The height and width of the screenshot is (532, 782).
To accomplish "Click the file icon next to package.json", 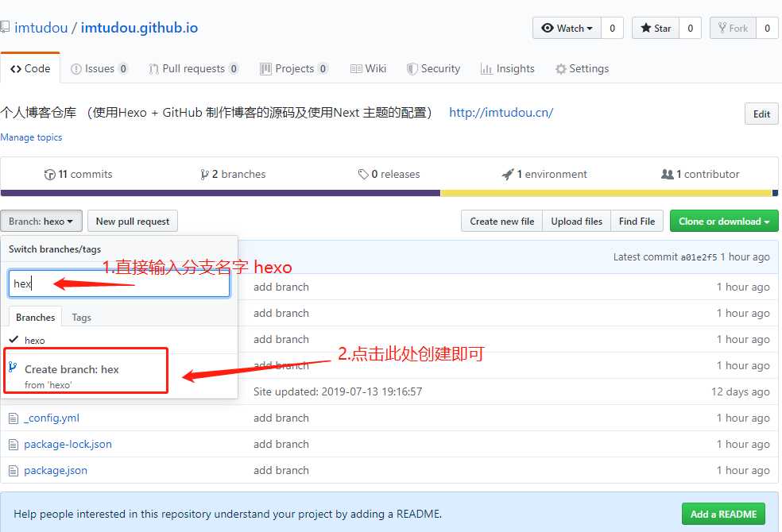I will click(x=14, y=471).
